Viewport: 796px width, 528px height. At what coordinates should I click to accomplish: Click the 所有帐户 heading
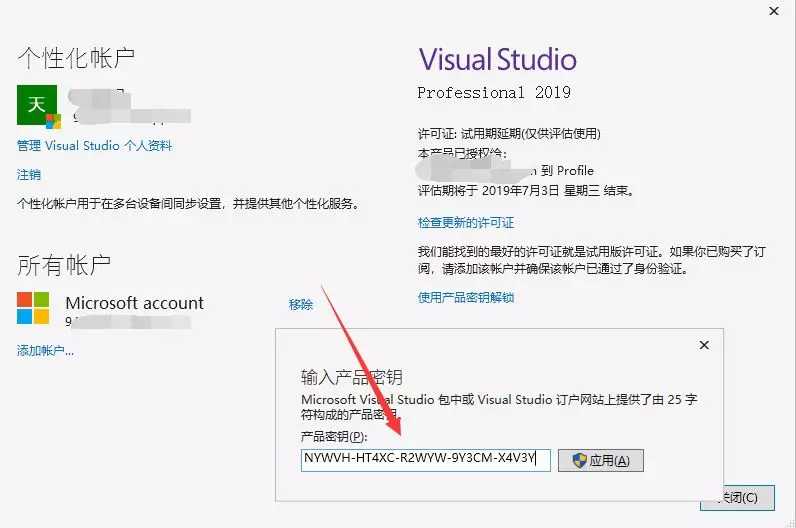(64, 265)
